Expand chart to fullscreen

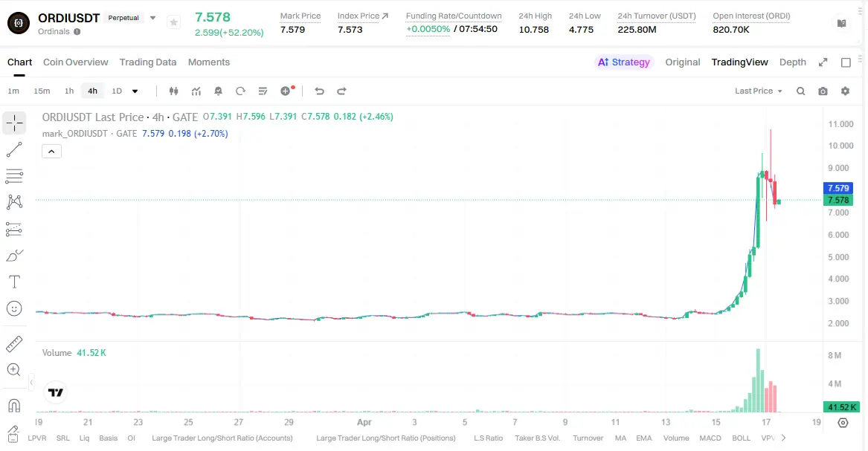[823, 62]
